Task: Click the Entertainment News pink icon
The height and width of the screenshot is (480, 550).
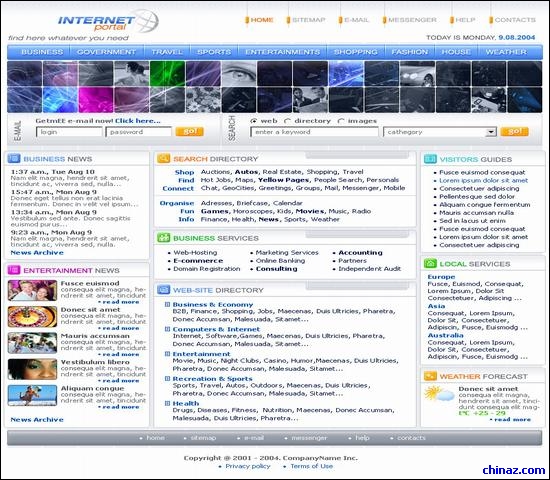Action: (14, 270)
